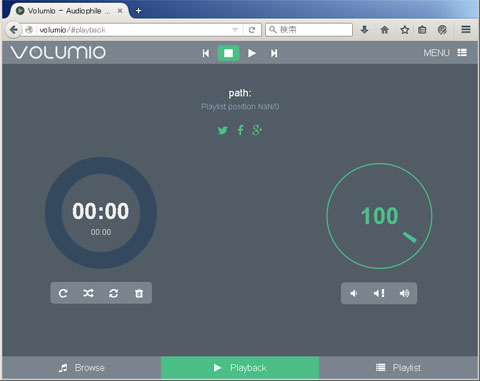Clear the queue with the trash icon
The width and height of the screenshot is (480, 381).
139,293
